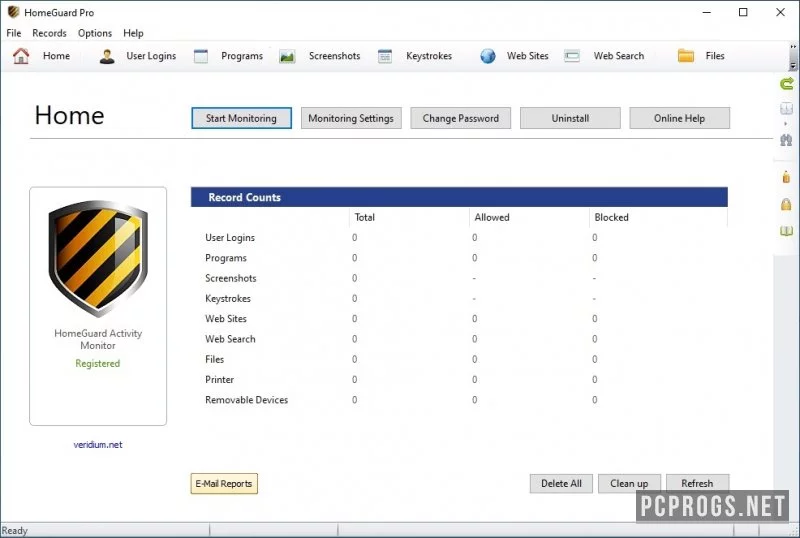
Task: Click the binoculars search sidebar icon
Action: pyautogui.click(x=786, y=139)
